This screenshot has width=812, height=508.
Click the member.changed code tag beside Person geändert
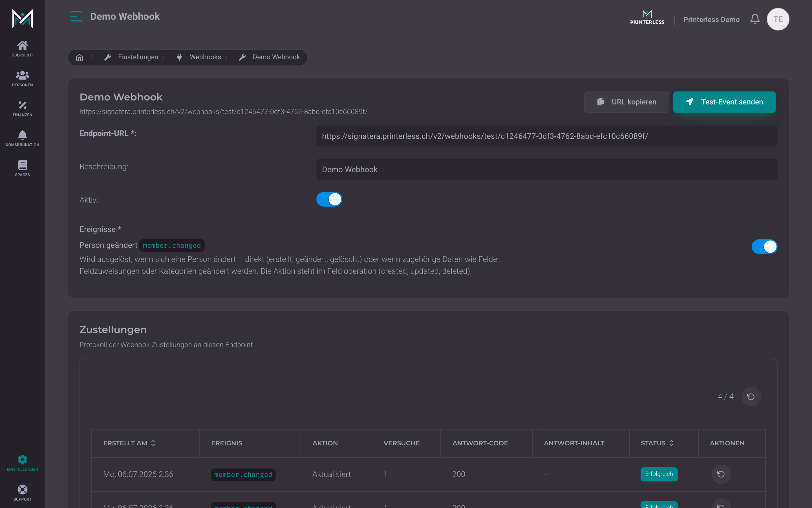(172, 246)
